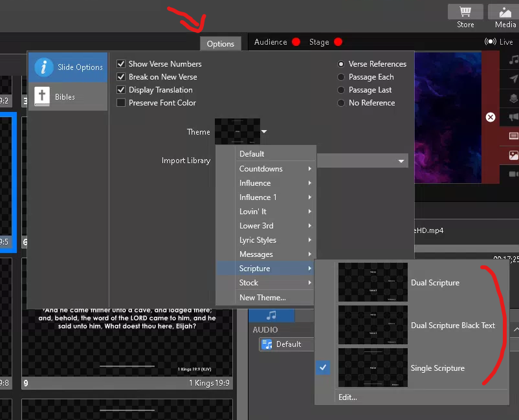Click the slide text icon in right sidebar
The image size is (519, 420).
click(513, 136)
